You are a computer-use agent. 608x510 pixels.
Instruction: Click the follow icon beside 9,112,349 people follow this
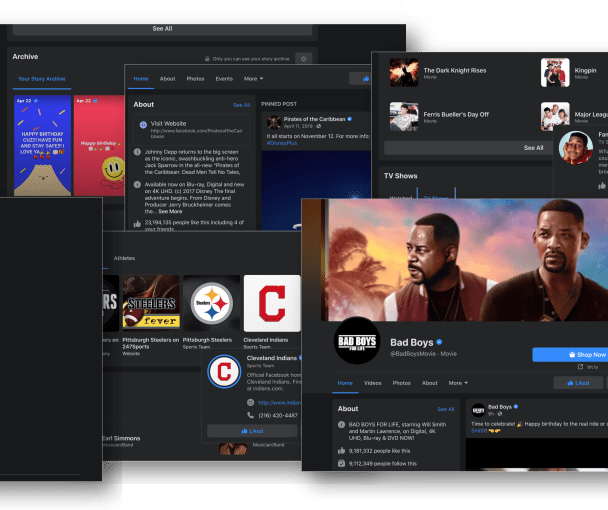pyautogui.click(x=341, y=463)
